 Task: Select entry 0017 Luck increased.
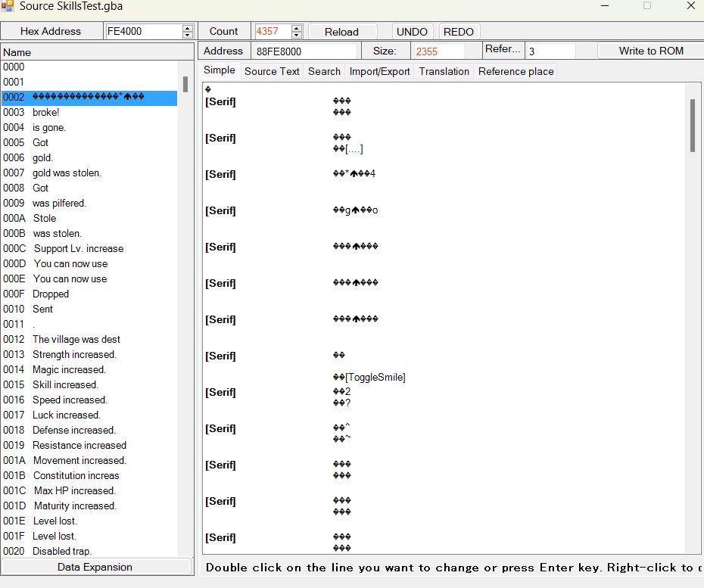[89, 415]
